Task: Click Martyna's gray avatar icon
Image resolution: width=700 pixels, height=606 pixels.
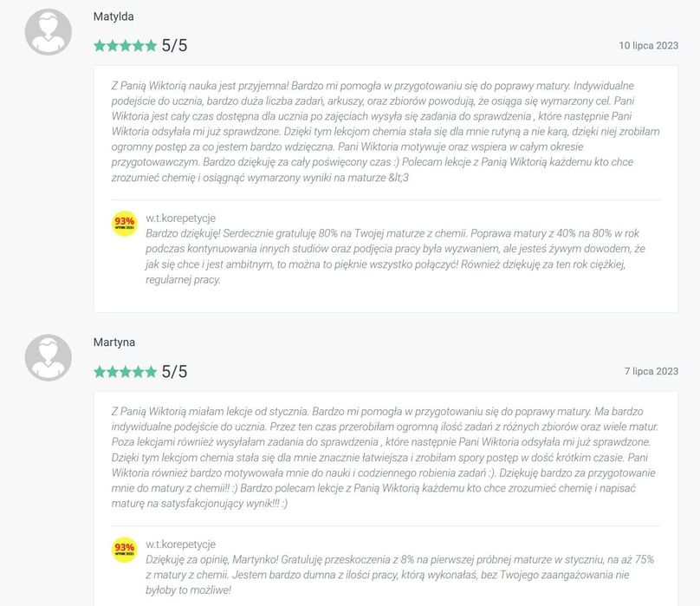Action: coord(49,358)
